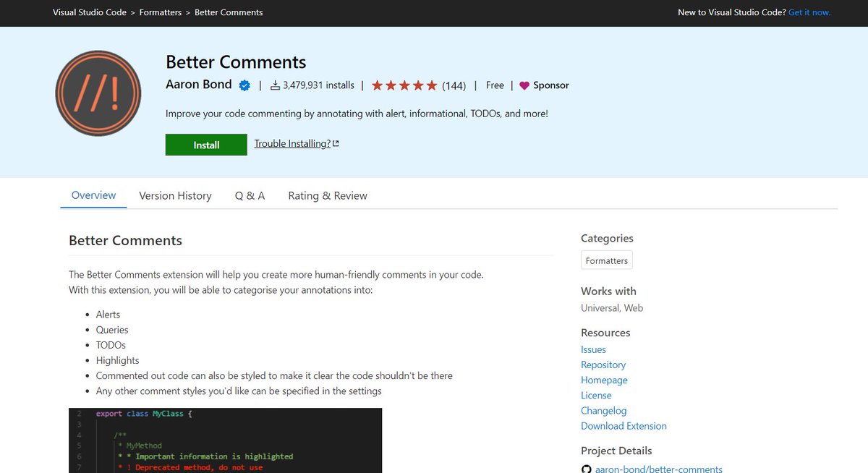
Task: Click the download icon before the install count
Action: click(275, 85)
